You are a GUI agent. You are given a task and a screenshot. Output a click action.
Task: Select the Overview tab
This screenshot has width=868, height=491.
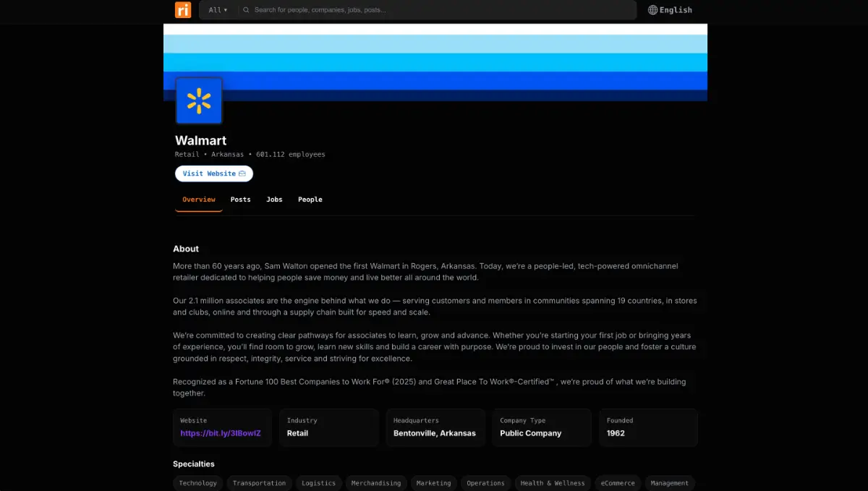point(199,200)
